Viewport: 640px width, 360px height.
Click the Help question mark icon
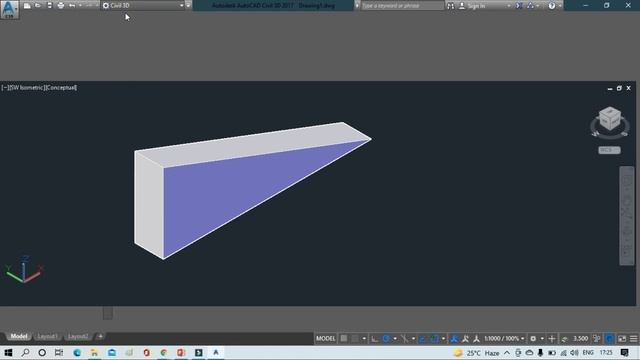pos(552,6)
